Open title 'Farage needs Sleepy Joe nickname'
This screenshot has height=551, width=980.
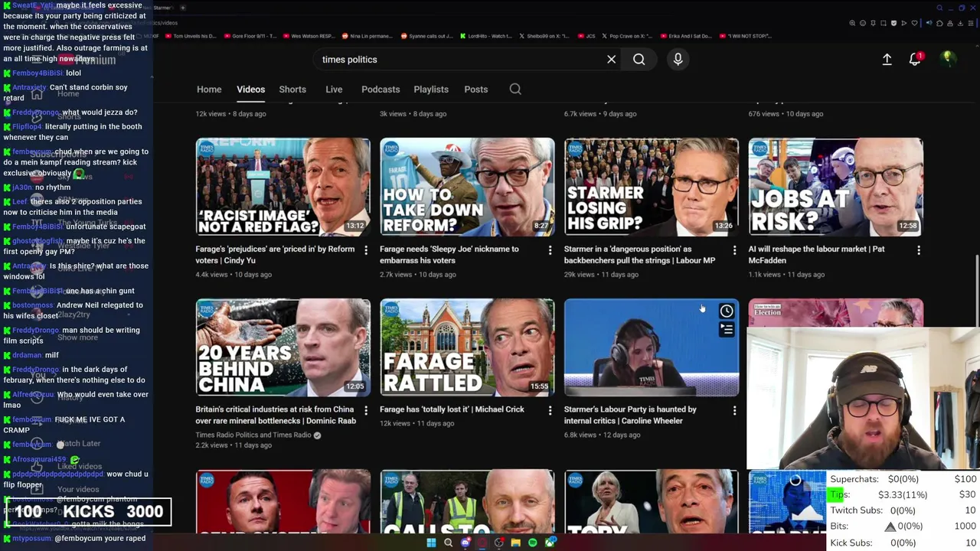coord(449,255)
